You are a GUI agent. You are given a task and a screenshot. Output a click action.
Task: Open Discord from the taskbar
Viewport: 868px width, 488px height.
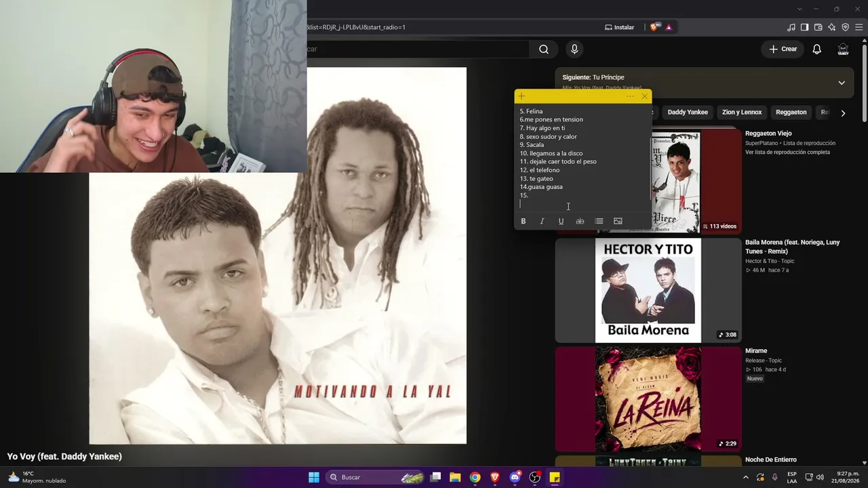pos(515,477)
